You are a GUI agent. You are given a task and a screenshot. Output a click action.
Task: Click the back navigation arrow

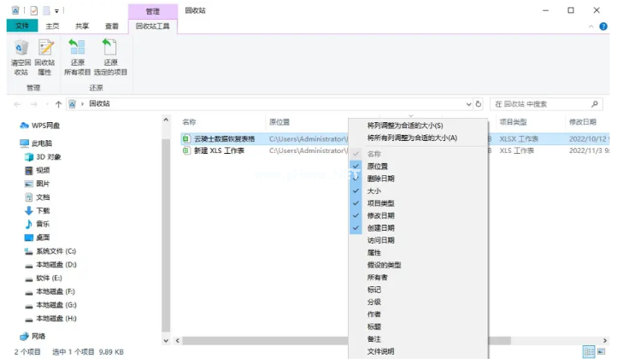[x=17, y=104]
